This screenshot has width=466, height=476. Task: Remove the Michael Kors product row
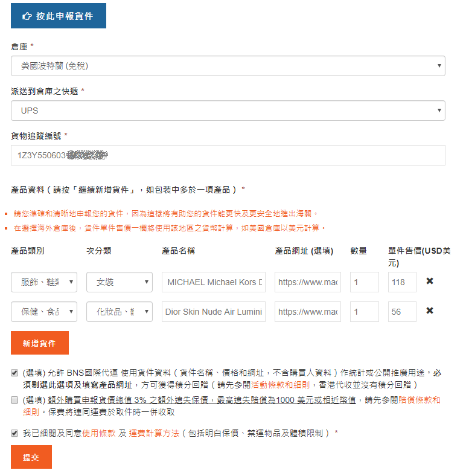430,281
